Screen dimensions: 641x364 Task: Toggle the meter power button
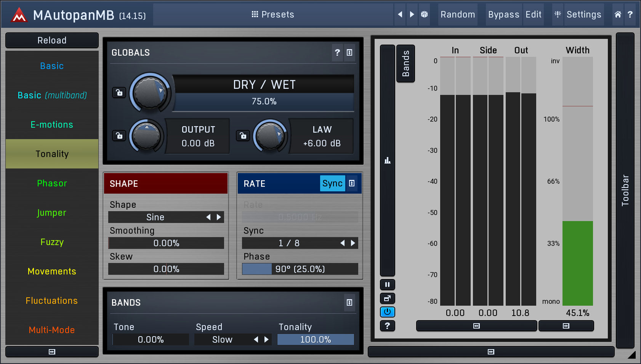(x=387, y=312)
